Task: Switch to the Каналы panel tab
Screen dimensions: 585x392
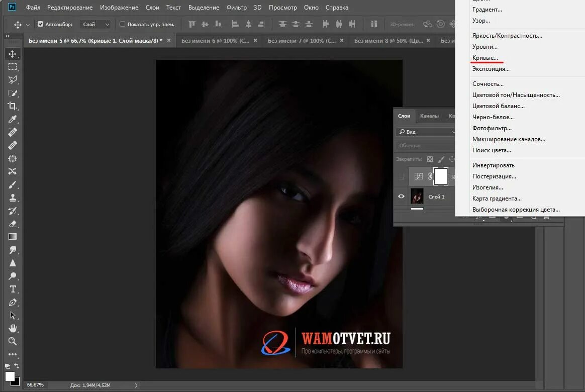Action: tap(429, 116)
